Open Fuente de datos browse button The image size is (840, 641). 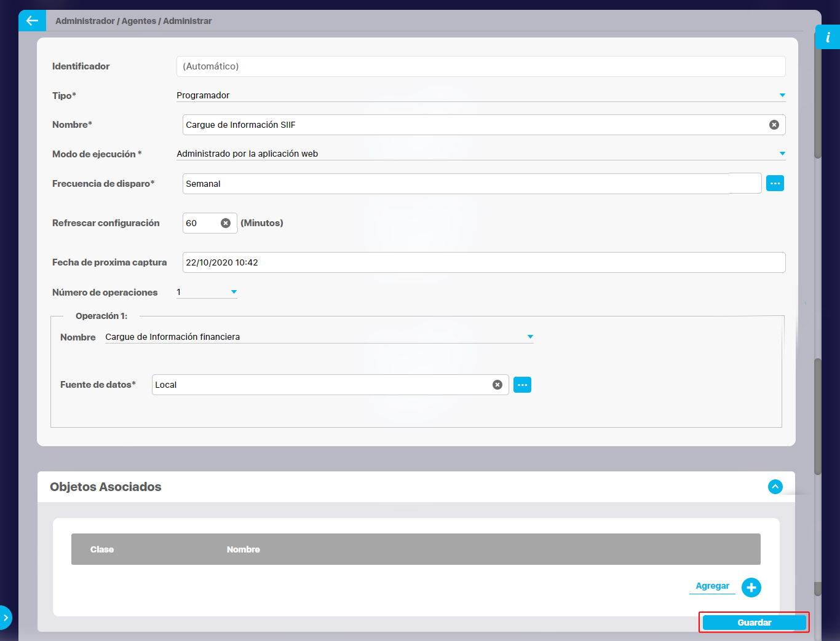522,385
